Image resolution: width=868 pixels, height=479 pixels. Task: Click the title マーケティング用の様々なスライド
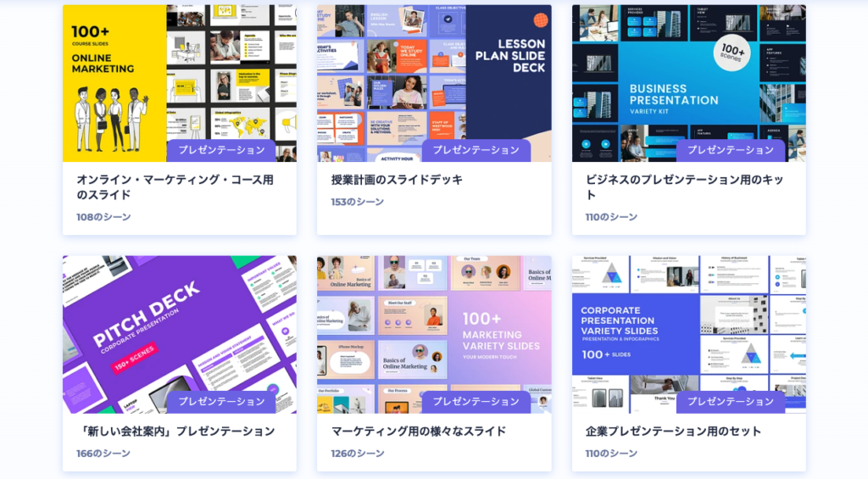(418, 432)
